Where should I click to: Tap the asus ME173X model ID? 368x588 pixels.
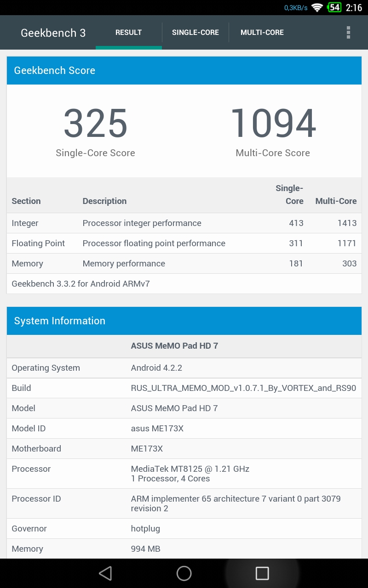point(157,429)
